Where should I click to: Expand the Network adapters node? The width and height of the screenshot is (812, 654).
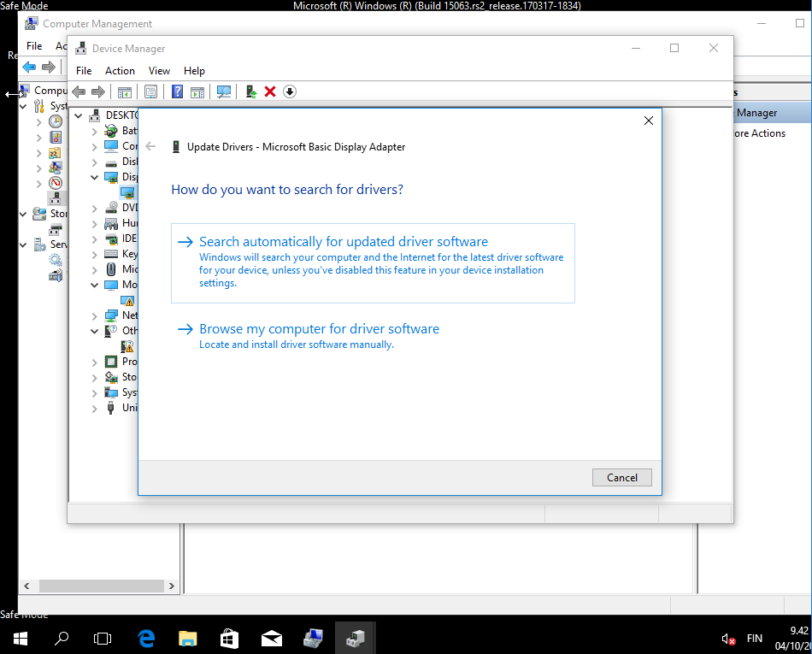click(x=94, y=315)
